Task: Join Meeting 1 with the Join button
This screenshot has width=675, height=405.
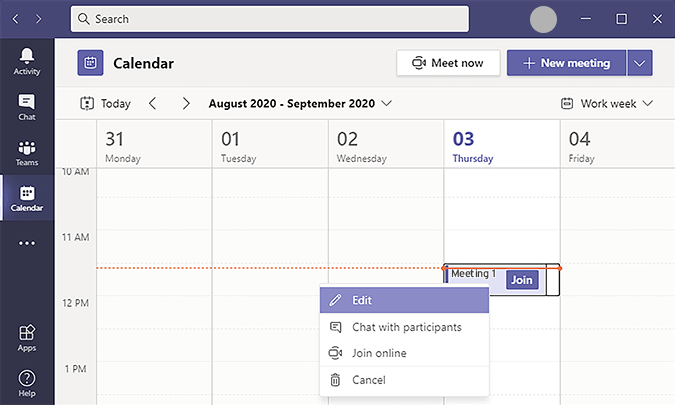Action: 522,280
